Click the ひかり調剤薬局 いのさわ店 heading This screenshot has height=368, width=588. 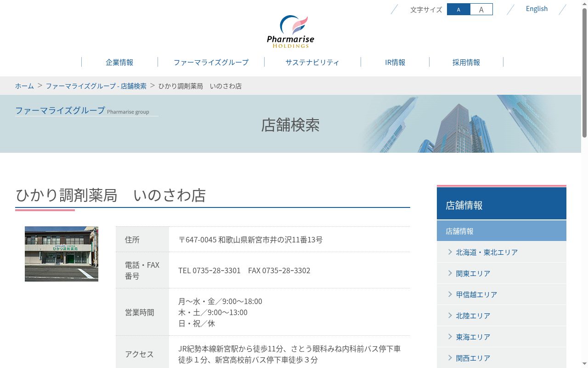(x=111, y=195)
